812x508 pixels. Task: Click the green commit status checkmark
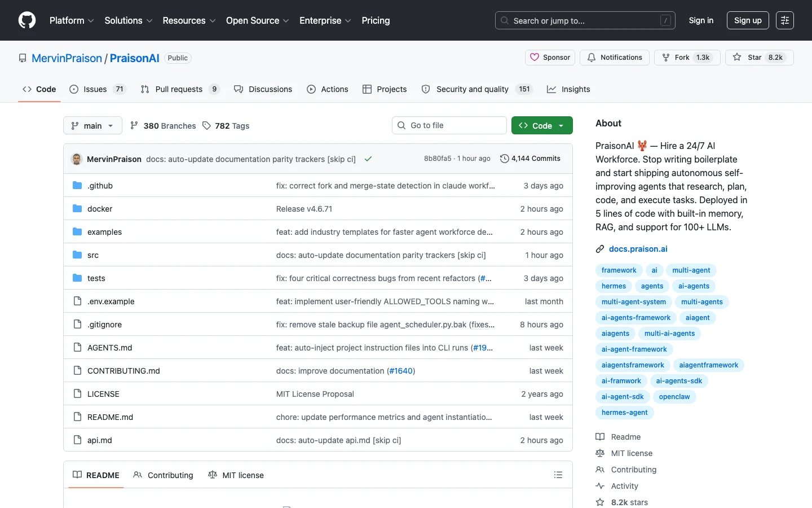[x=368, y=159]
